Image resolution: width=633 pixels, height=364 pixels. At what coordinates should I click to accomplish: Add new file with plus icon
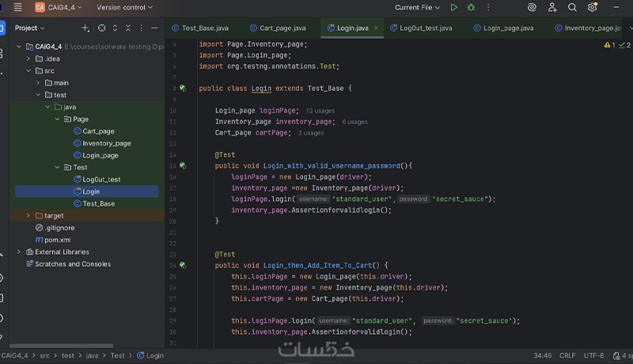[x=85, y=28]
